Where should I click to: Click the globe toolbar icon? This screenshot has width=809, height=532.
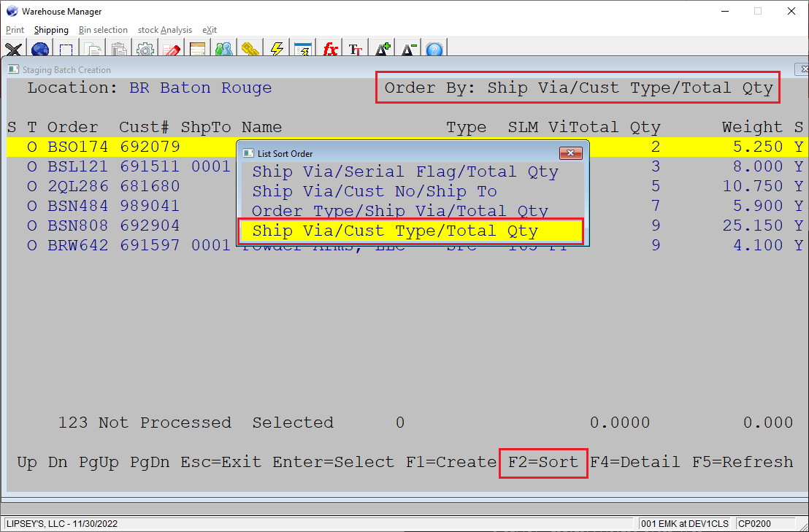click(40, 49)
